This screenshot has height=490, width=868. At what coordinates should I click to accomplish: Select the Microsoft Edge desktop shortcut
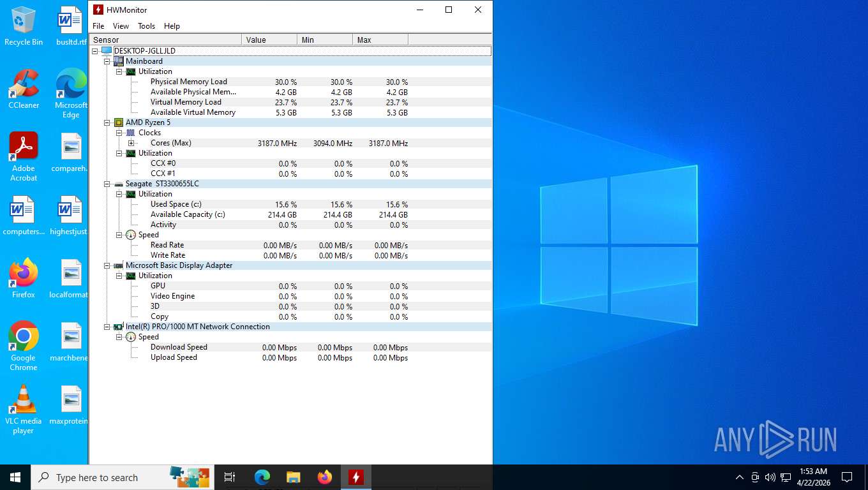[x=71, y=94]
